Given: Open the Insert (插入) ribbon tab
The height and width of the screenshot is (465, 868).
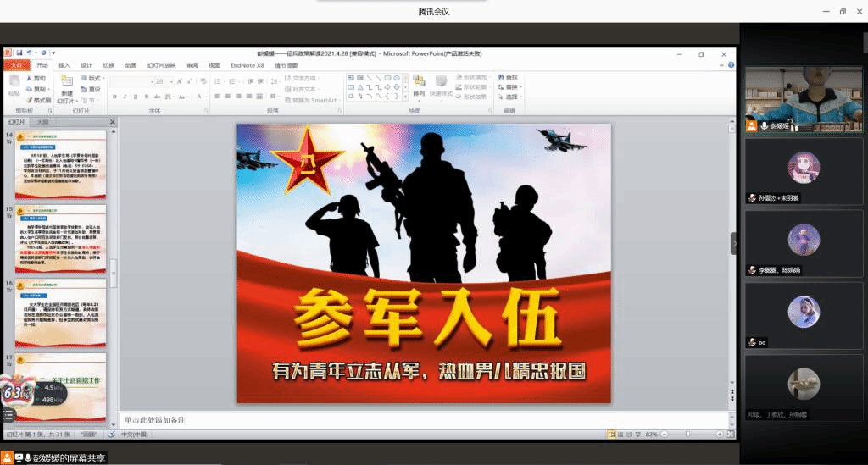Looking at the screenshot, I should click(64, 64).
